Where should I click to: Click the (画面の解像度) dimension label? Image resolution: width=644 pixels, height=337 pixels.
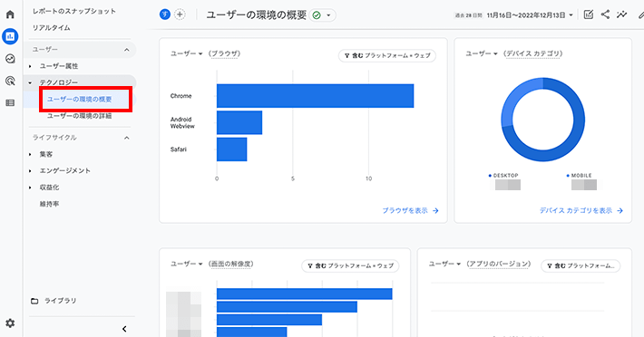click(x=230, y=264)
